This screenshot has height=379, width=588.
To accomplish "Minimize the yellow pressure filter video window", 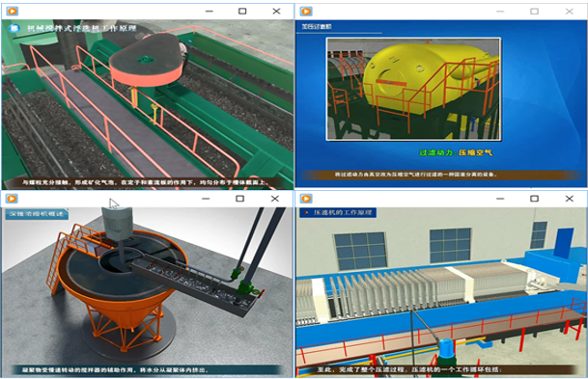I will [500, 12].
